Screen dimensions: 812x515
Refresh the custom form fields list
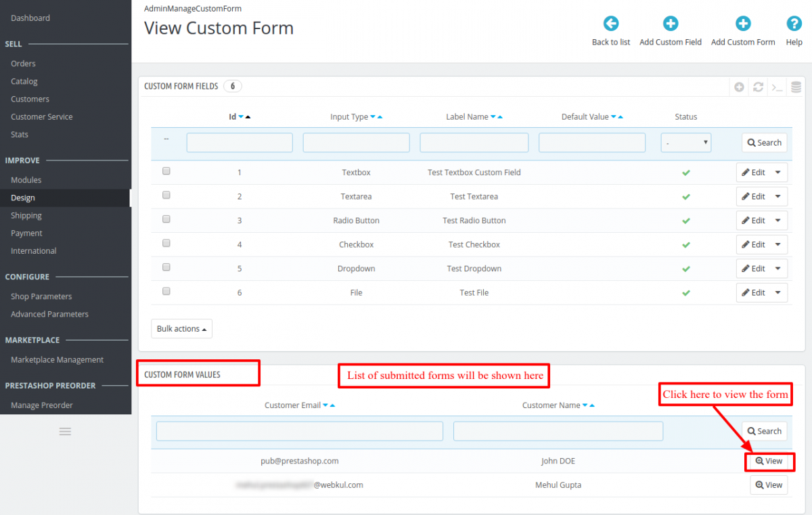click(759, 87)
